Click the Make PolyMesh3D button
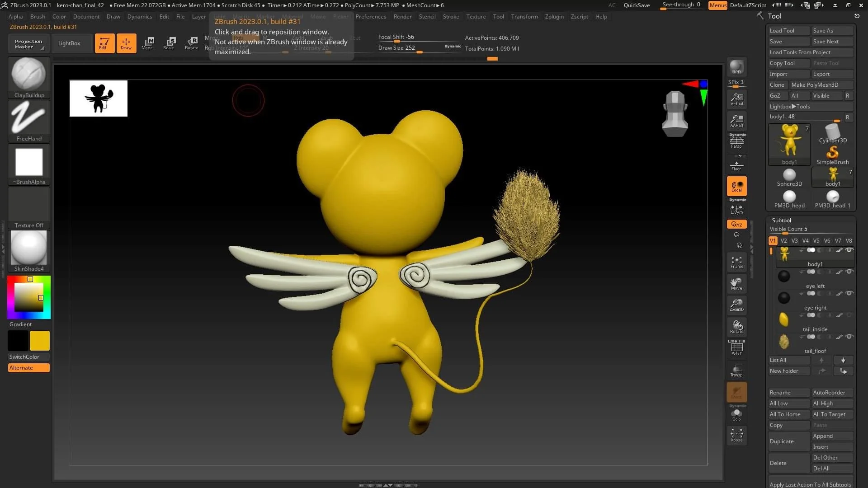Screen dimensions: 868x488 pyautogui.click(x=820, y=85)
